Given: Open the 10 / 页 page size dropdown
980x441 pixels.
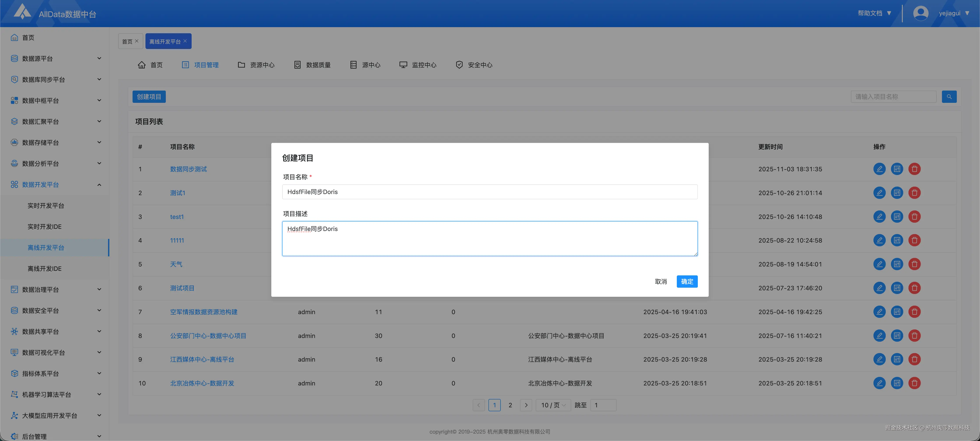Looking at the screenshot, I should [x=553, y=405].
